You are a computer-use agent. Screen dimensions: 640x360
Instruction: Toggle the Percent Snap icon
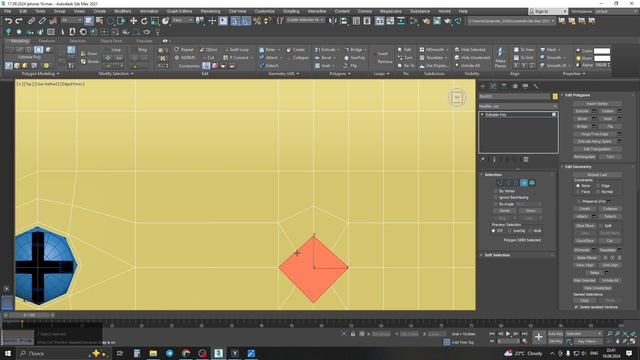coord(257,21)
